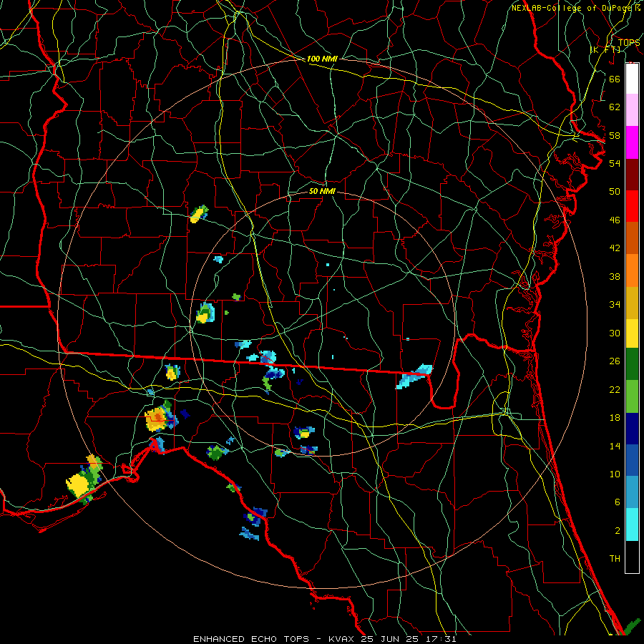
Task: Click the legend value 42
Action: (615, 248)
